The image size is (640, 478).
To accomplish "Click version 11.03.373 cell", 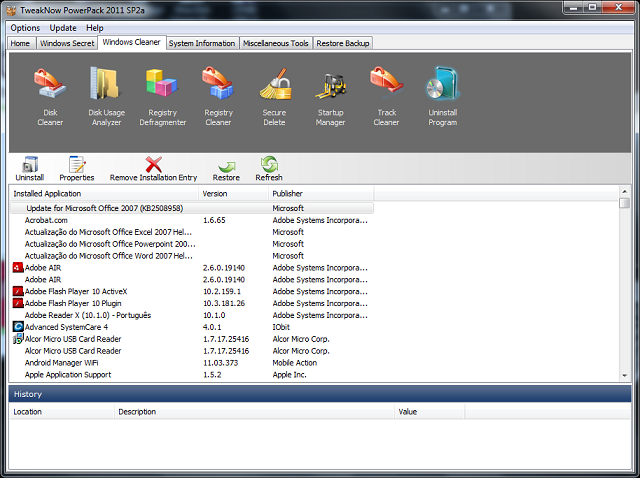I will [221, 363].
